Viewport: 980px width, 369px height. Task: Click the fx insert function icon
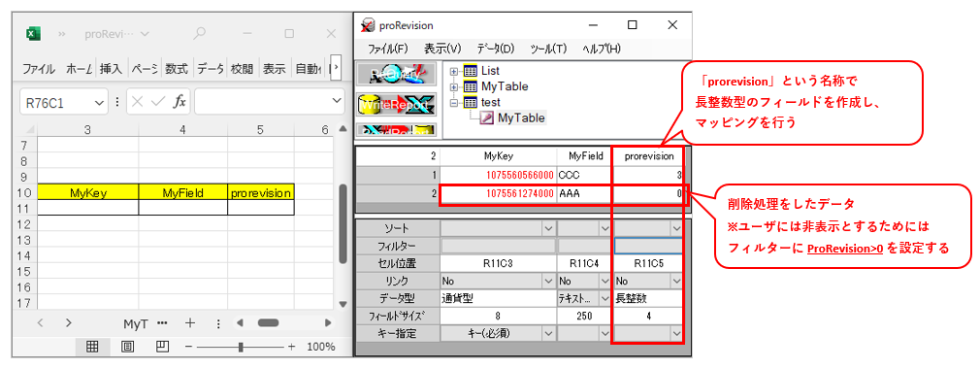(180, 101)
